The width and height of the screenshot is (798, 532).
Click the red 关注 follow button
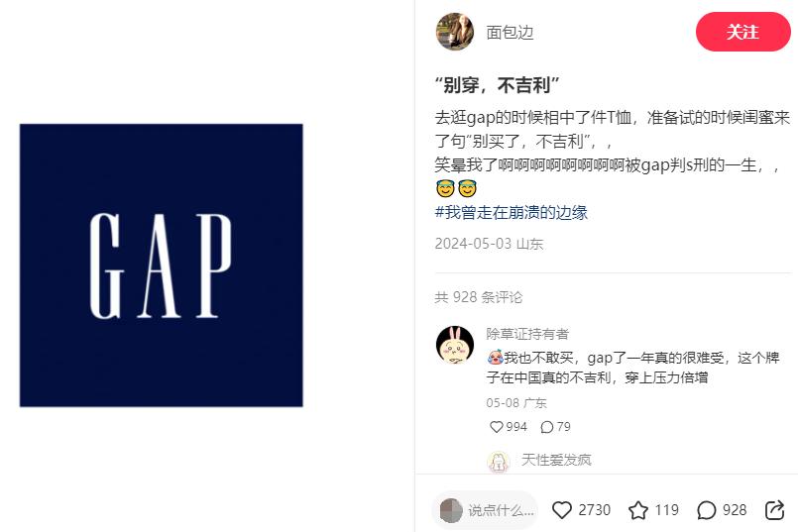pos(743,32)
